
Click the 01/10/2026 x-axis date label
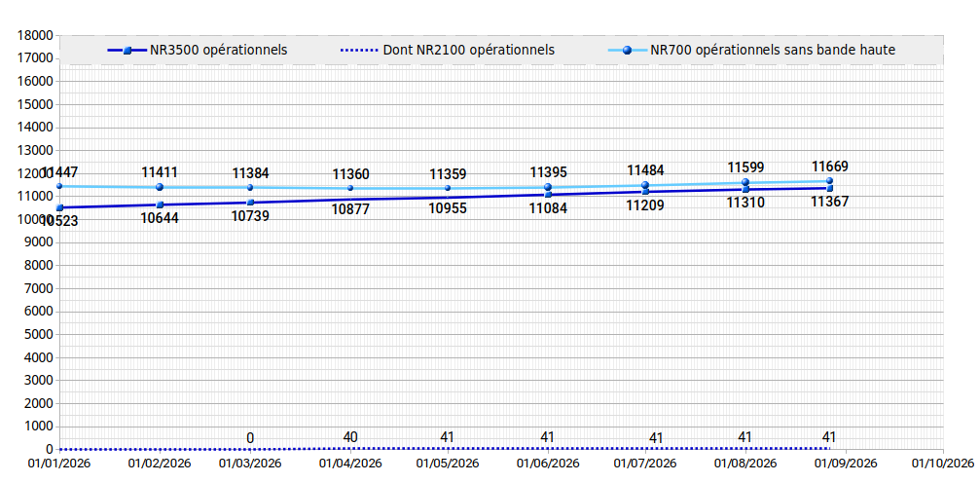point(943,464)
